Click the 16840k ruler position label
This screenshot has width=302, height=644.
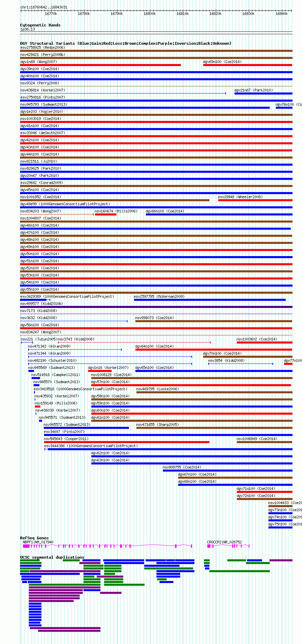pos(281,14)
